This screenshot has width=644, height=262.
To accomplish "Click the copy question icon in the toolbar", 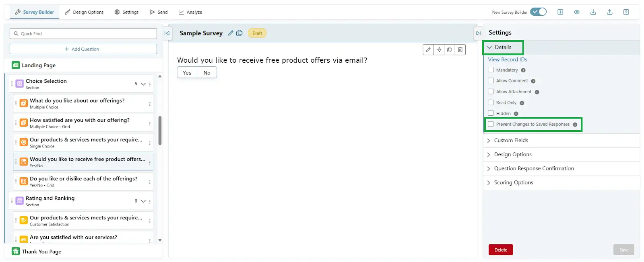I will click(x=449, y=50).
